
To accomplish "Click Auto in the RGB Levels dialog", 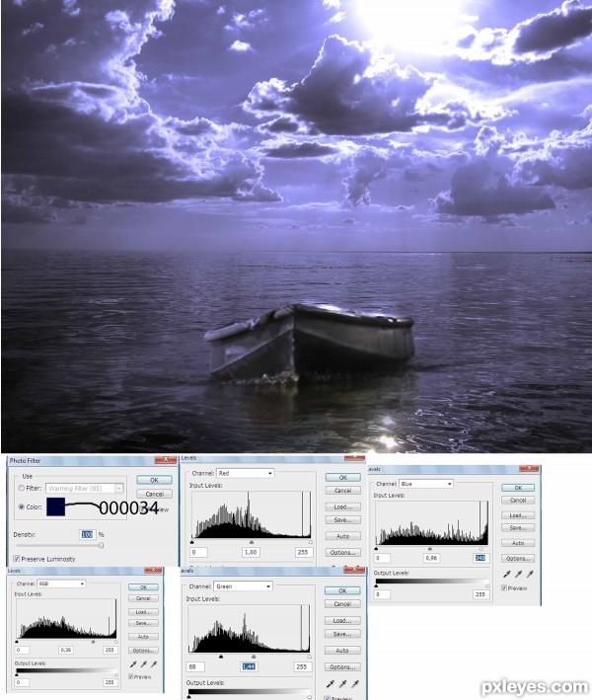I will (x=143, y=637).
